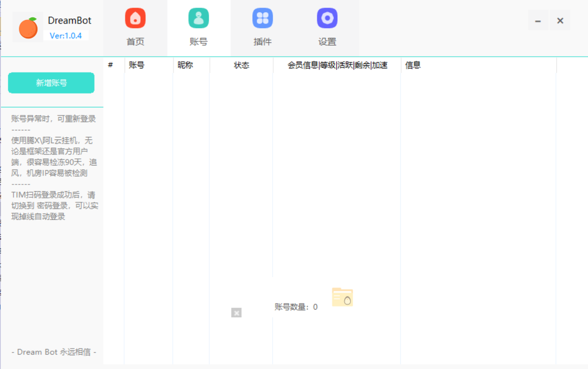588x369 pixels.
Task: Switch to the 首页 tab
Action: tap(135, 41)
